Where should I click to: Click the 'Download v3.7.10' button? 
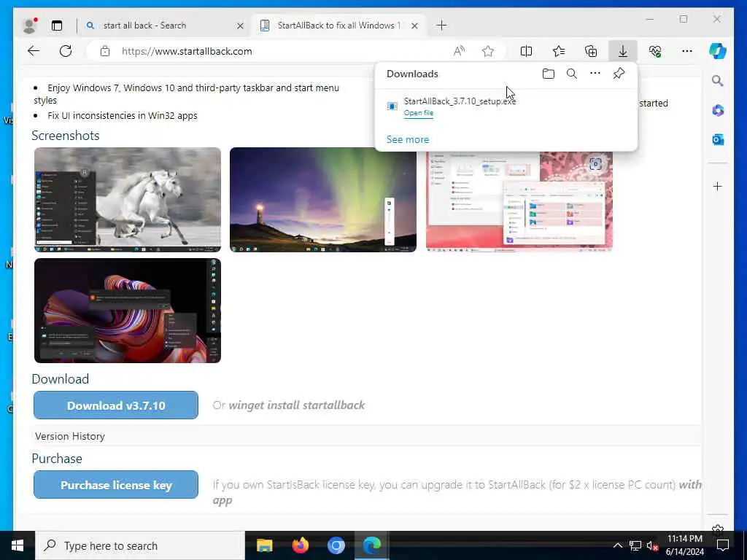tap(116, 405)
